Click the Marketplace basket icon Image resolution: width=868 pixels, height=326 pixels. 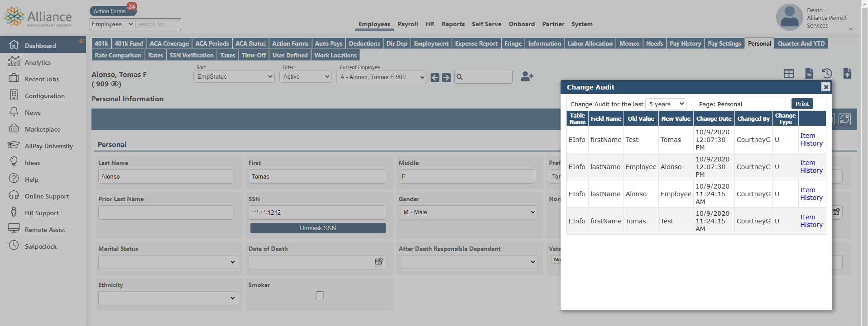click(14, 128)
